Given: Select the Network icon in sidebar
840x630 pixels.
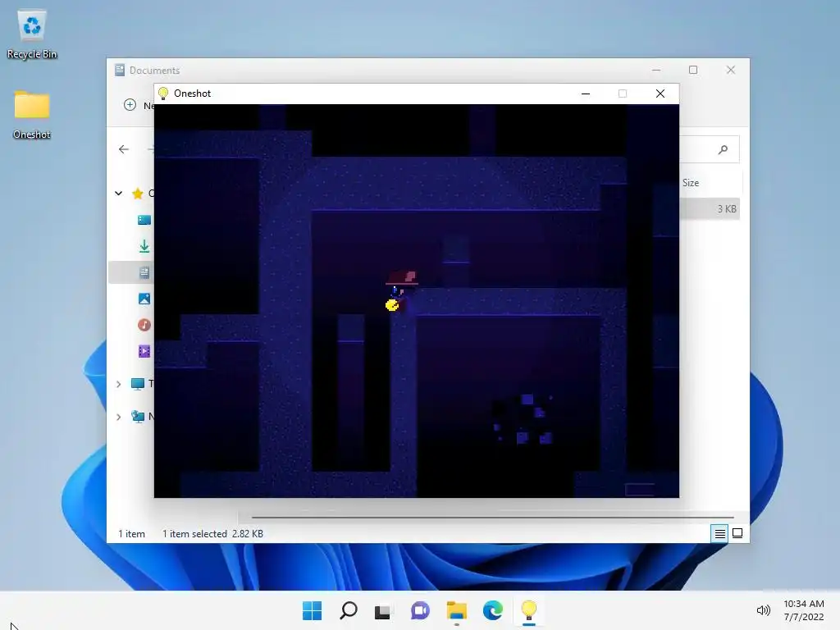Looking at the screenshot, I should coord(138,417).
